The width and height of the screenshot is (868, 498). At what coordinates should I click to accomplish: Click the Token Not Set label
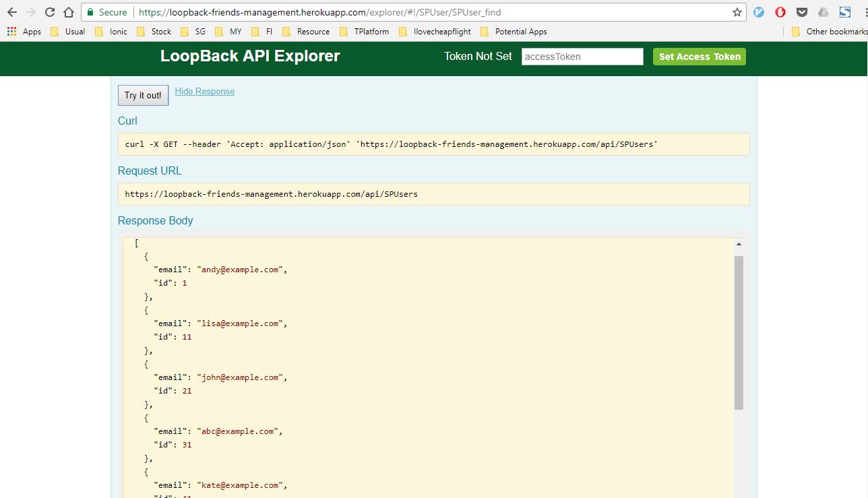click(x=478, y=57)
